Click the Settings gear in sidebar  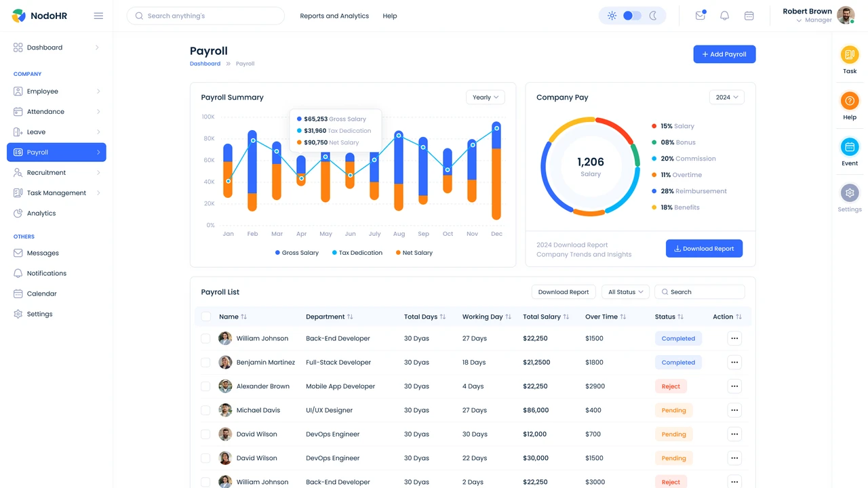tap(18, 314)
